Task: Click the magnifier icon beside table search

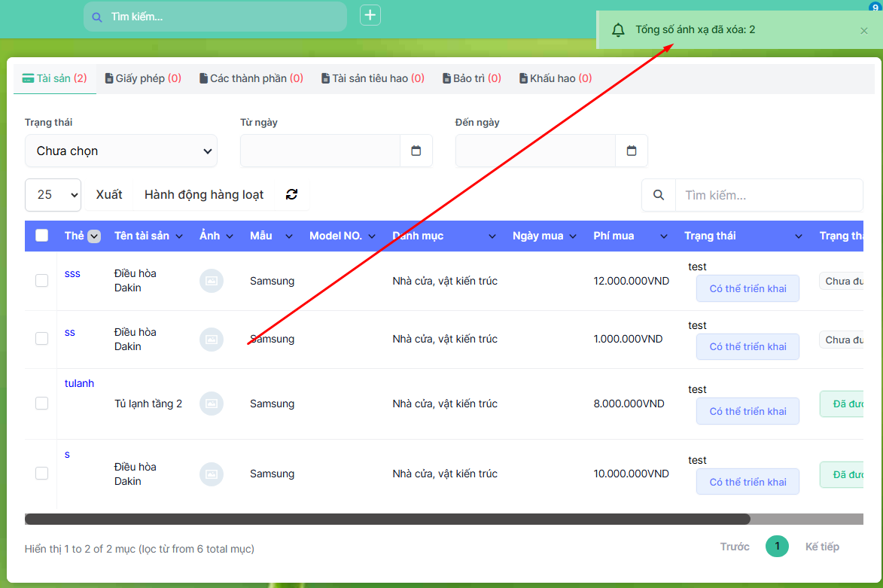Action: point(659,195)
